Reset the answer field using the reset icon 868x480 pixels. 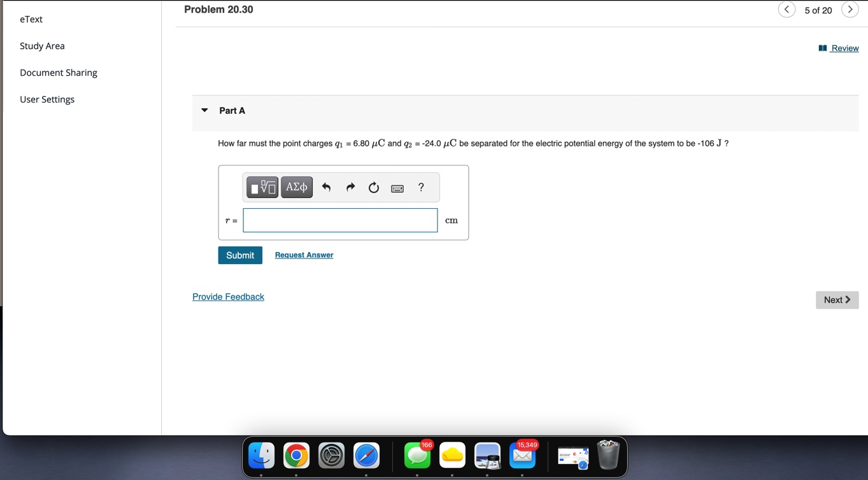click(373, 187)
